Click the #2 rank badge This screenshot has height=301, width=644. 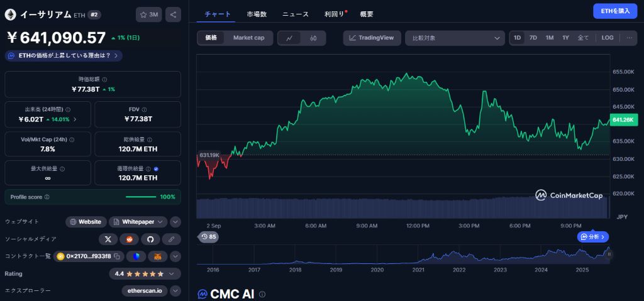tap(94, 15)
